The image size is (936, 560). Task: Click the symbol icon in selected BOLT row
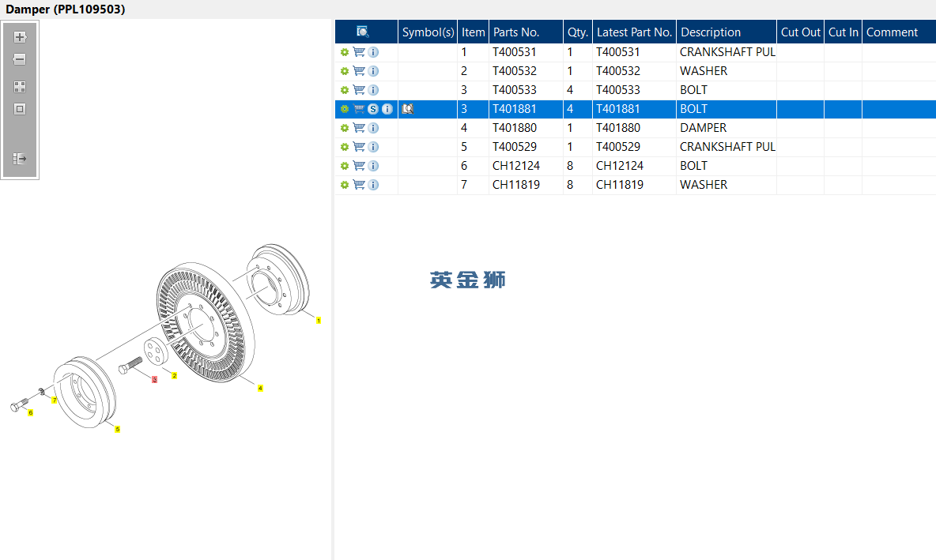coord(408,109)
